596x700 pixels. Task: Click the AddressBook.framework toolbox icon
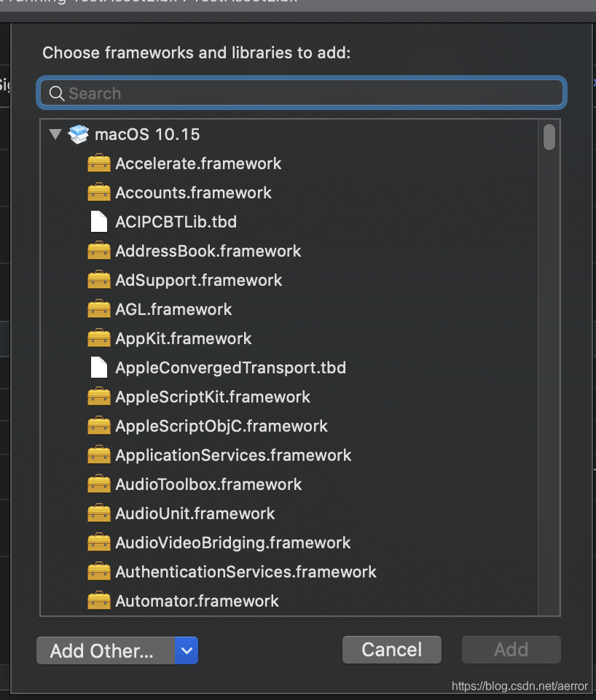pos(99,251)
